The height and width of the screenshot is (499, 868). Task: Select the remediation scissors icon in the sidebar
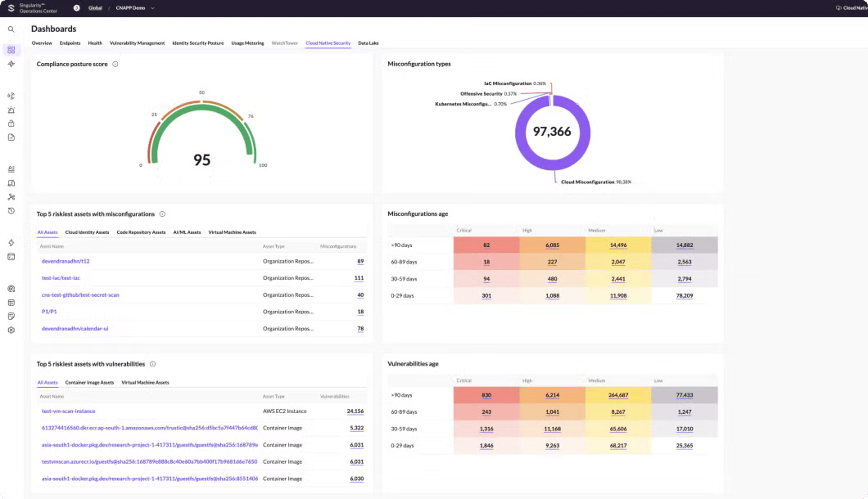pyautogui.click(x=11, y=197)
